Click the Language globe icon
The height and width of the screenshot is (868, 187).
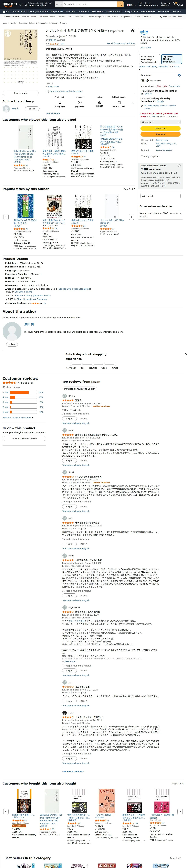pos(80,102)
